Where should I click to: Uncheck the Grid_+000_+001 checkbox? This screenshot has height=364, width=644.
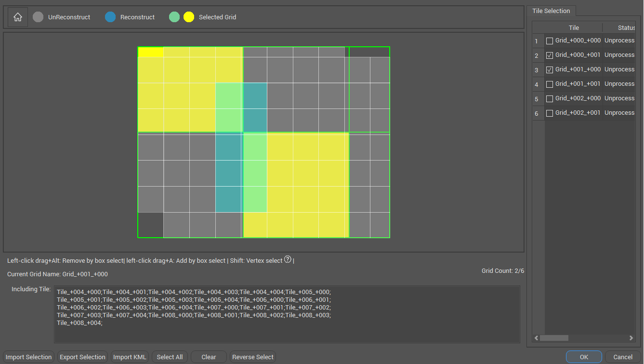tap(550, 55)
